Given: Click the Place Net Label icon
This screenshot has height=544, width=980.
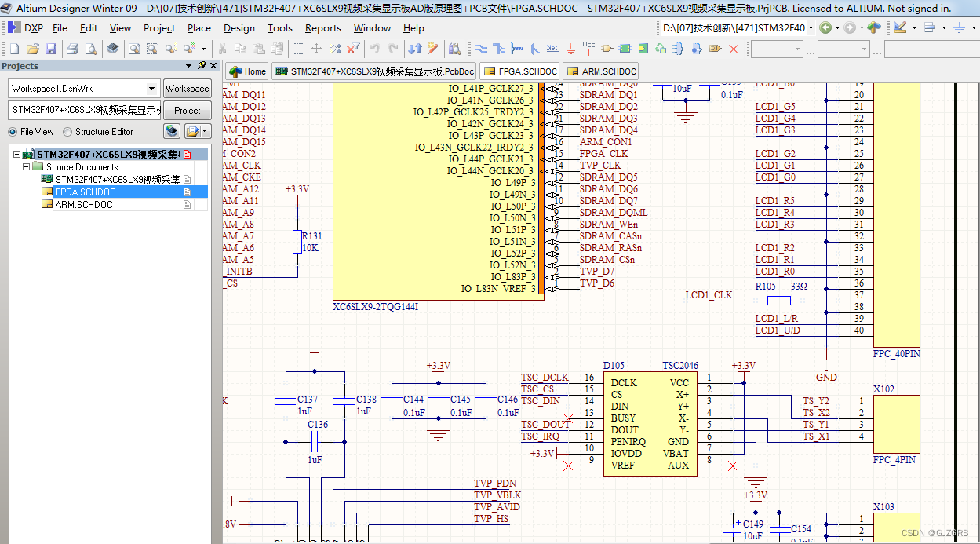Looking at the screenshot, I should tap(552, 49).
